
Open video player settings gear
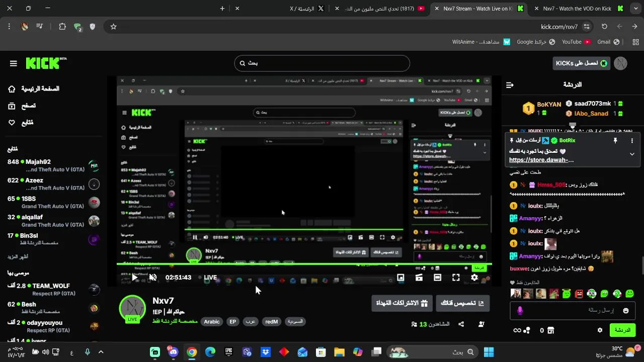474,278
